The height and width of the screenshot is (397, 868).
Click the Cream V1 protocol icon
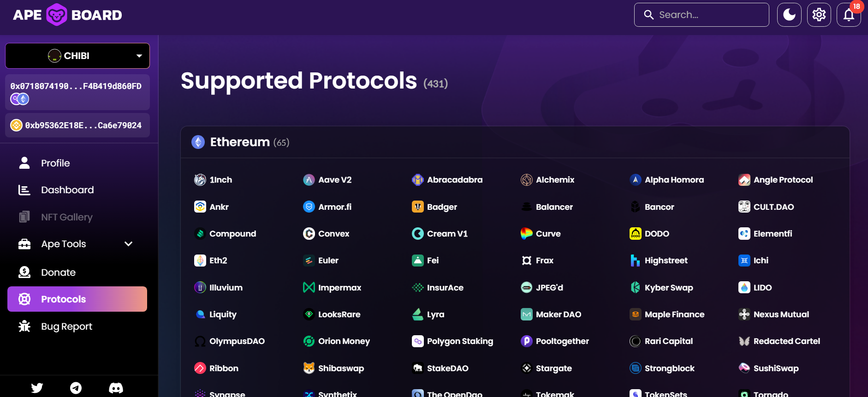click(418, 234)
